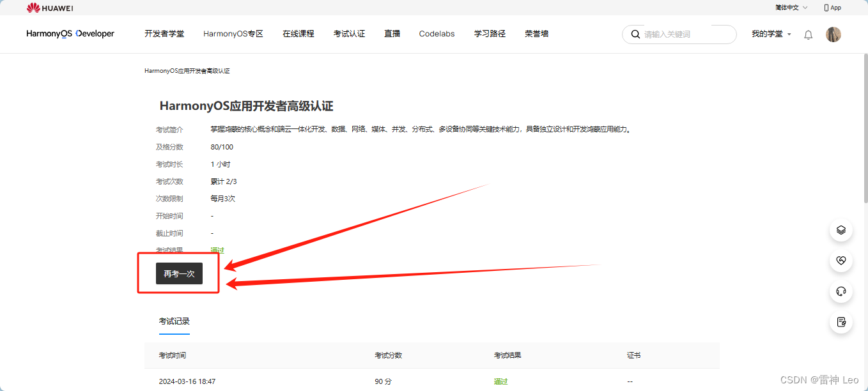The width and height of the screenshot is (868, 391).
Task: Click the 考试时间 column header
Action: coord(173,355)
